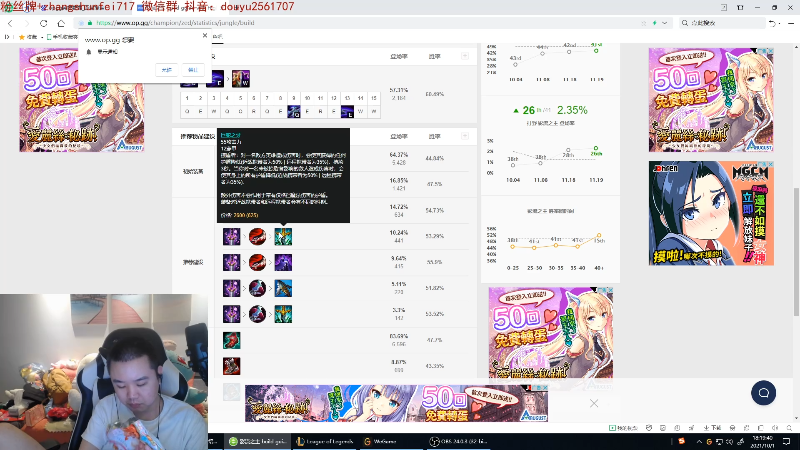
Task: Click first item icon in 10.24% build row
Action: (231, 237)
